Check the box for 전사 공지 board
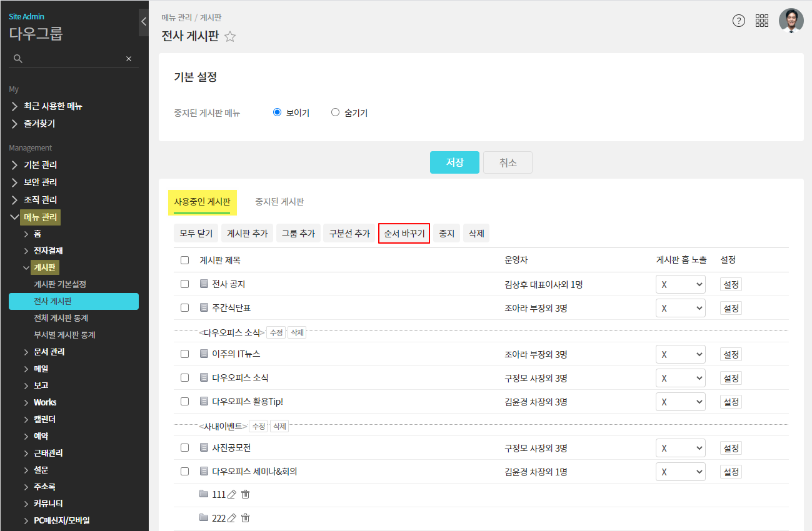Viewport: 812px width, 531px height. (184, 284)
